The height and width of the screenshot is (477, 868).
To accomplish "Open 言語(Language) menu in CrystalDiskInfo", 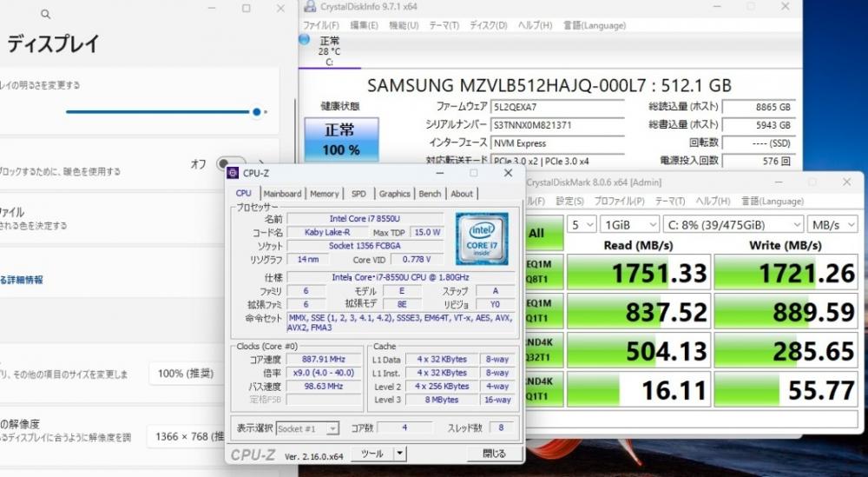I will (595, 25).
